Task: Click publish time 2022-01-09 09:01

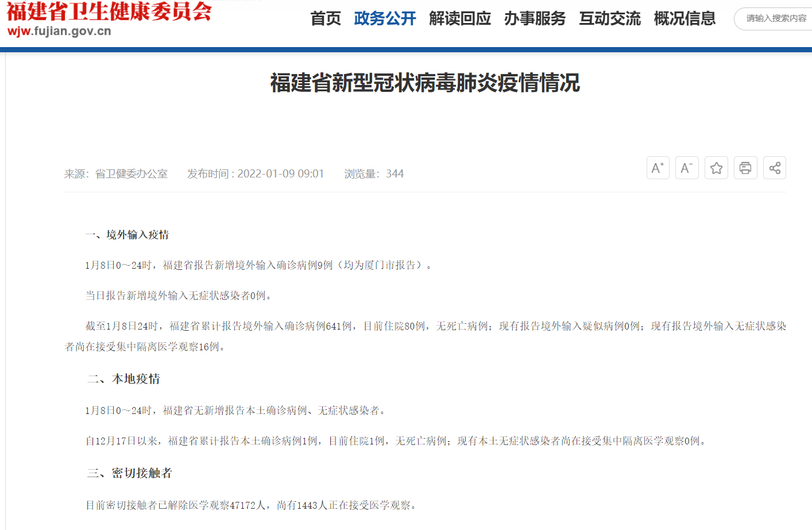Action: [x=280, y=173]
